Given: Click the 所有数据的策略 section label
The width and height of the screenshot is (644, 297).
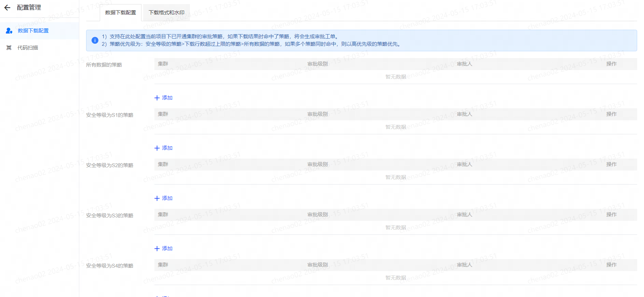Looking at the screenshot, I should click(104, 65).
